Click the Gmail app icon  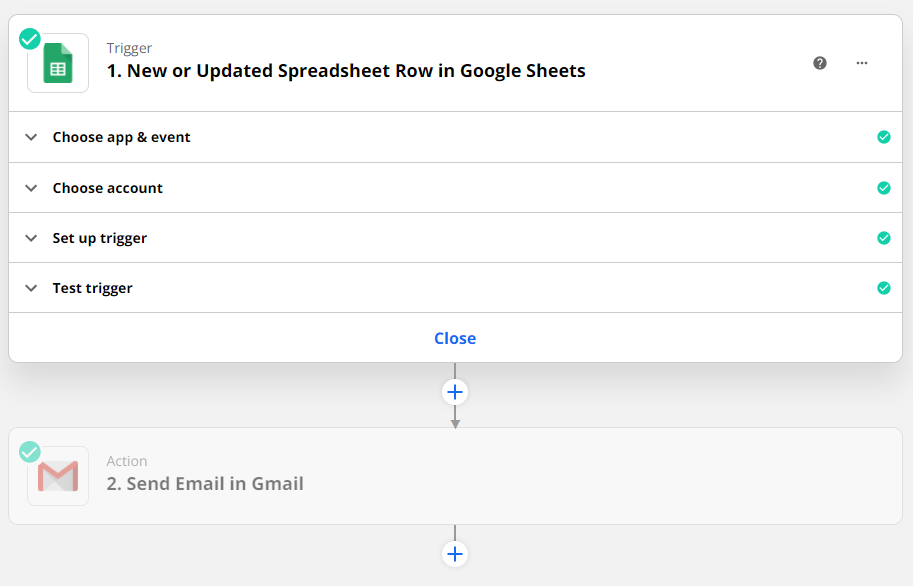coord(58,476)
